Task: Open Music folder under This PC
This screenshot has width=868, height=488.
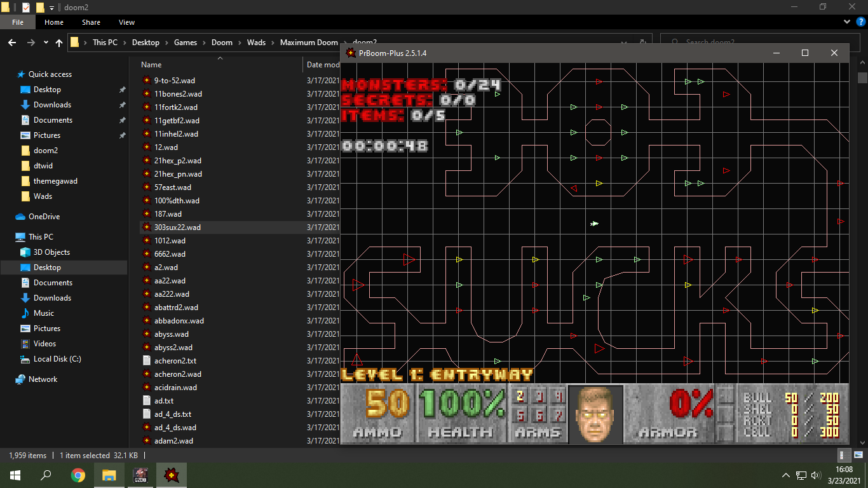Action: click(x=43, y=313)
